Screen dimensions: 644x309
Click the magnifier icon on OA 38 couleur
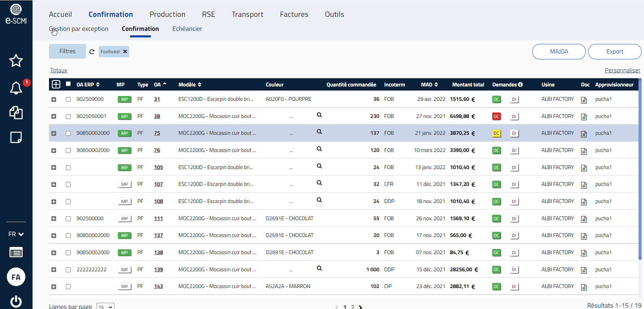pos(319,115)
